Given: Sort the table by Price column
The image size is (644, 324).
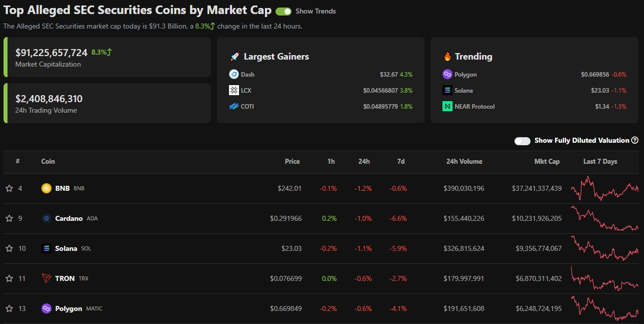Looking at the screenshot, I should [292, 161].
